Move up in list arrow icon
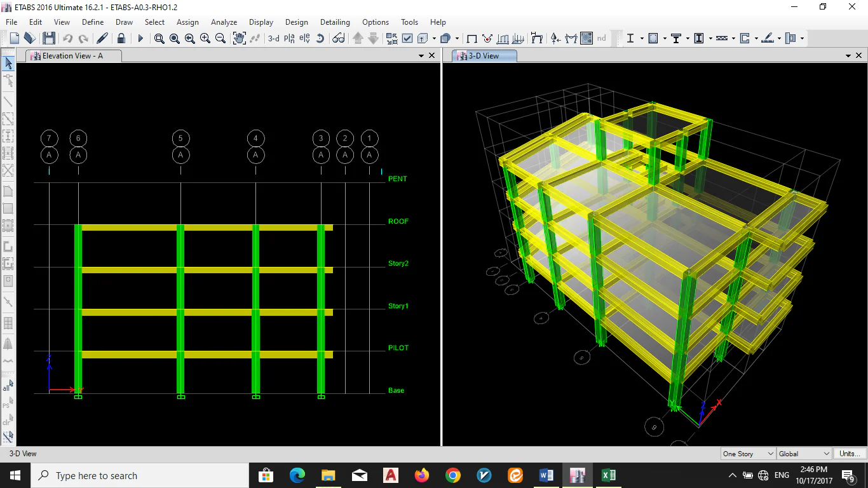This screenshot has width=868, height=488. (x=358, y=38)
